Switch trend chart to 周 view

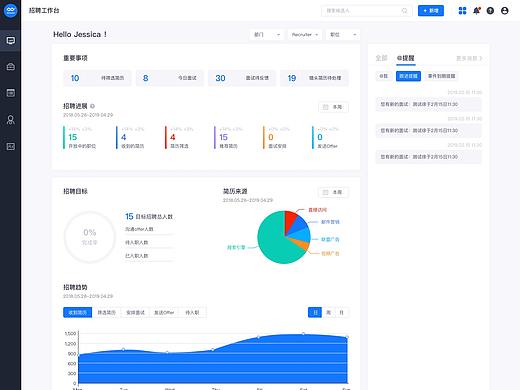point(328,312)
